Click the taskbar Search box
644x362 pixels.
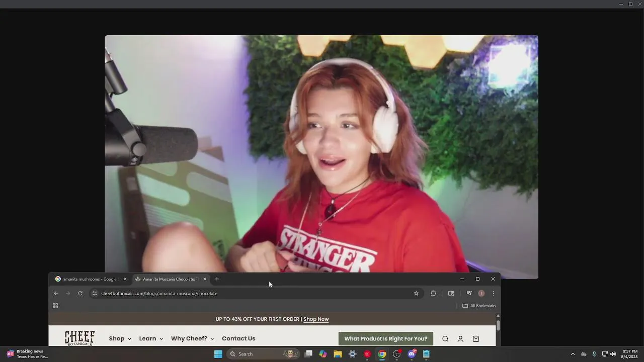coord(263,354)
